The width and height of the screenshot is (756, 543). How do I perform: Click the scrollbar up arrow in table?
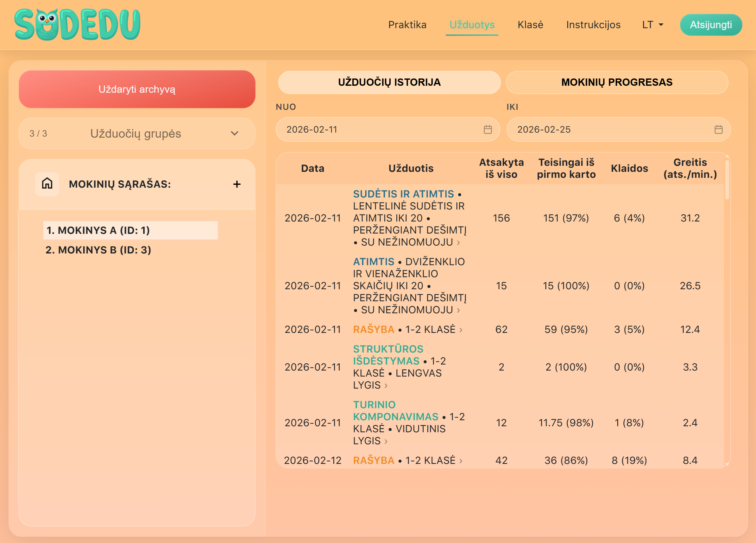coord(727,156)
